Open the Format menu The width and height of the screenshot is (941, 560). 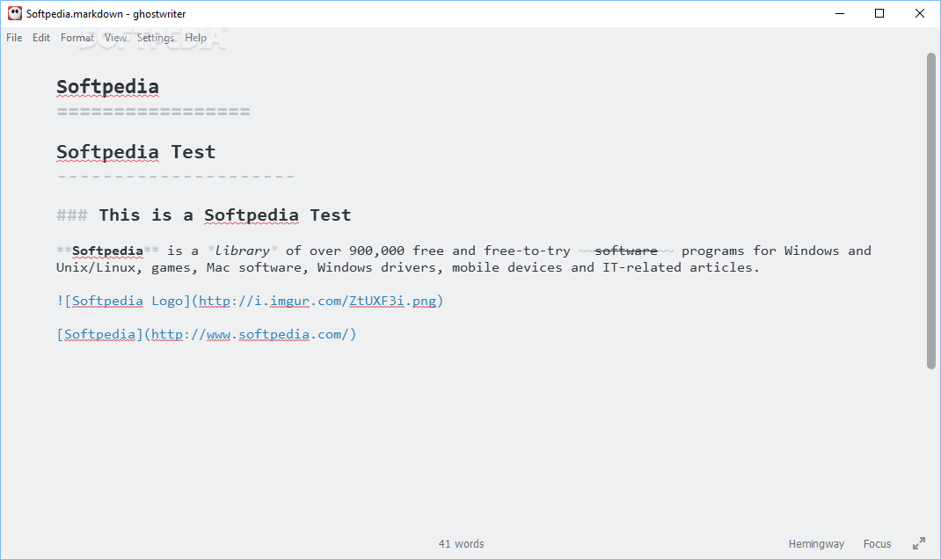click(77, 38)
